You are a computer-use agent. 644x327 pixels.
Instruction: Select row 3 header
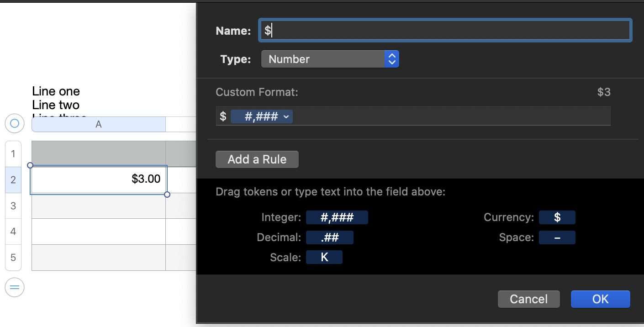[x=13, y=206]
